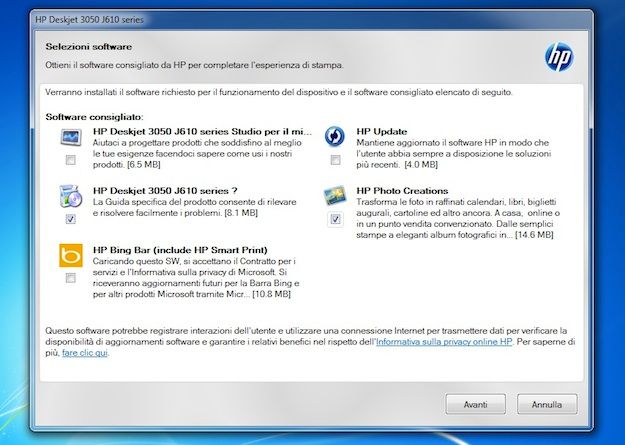This screenshot has width=625, height=445.
Task: Click the 'Verranno installati il software richiesto' sentence
Action: [279, 93]
